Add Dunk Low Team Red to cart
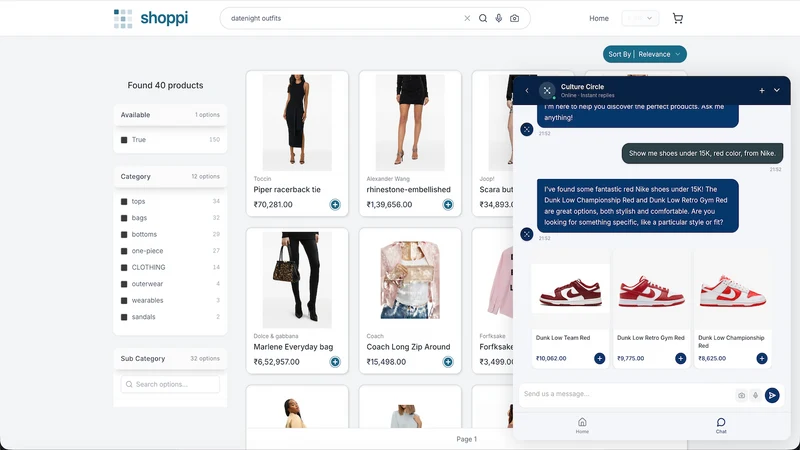 tap(599, 359)
